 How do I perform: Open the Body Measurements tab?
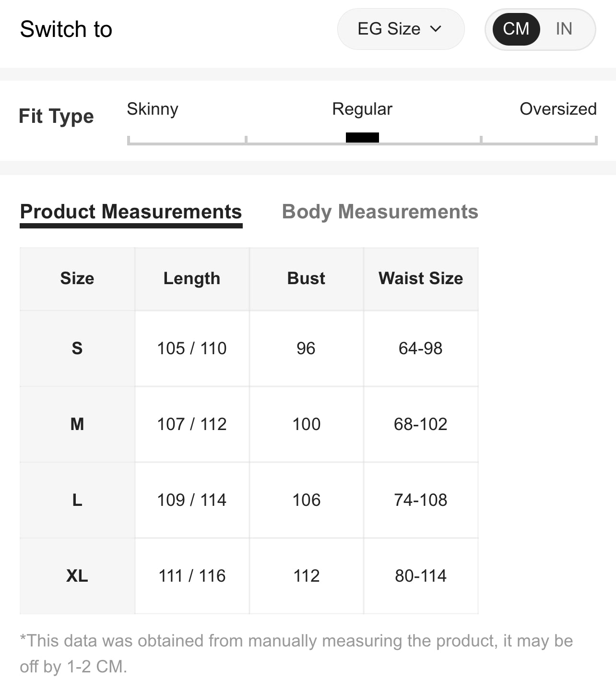[x=380, y=212]
